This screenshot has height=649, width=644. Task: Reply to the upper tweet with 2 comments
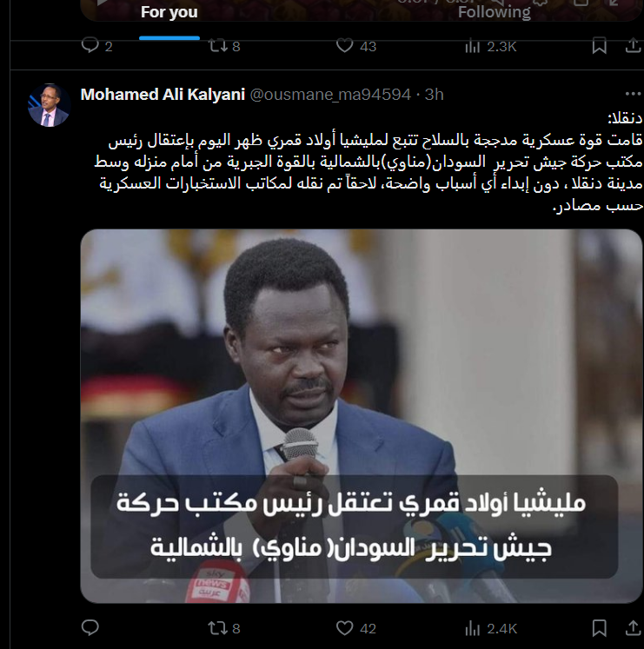pyautogui.click(x=97, y=45)
